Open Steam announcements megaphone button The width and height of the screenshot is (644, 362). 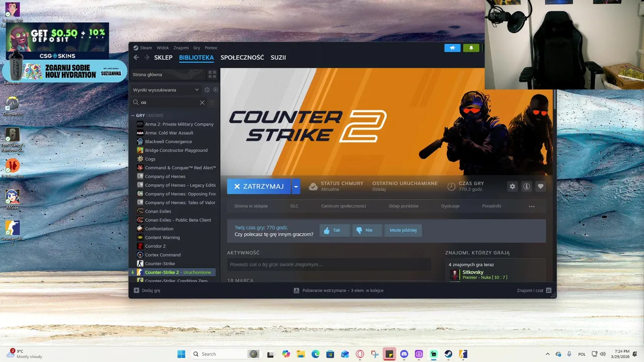click(x=452, y=48)
